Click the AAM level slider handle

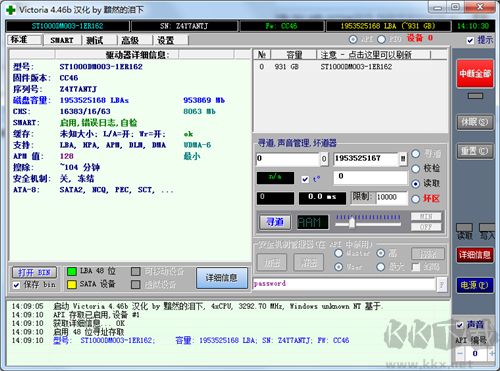click(352, 223)
